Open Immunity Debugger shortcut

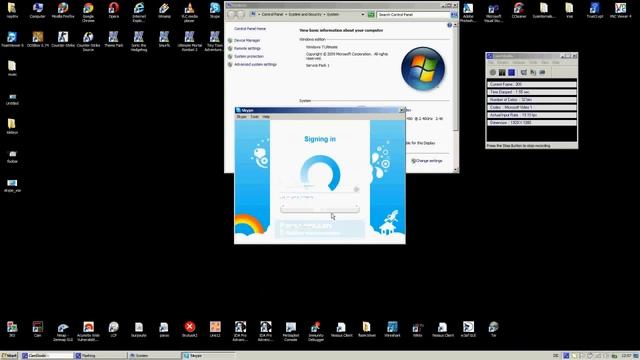pos(316,331)
